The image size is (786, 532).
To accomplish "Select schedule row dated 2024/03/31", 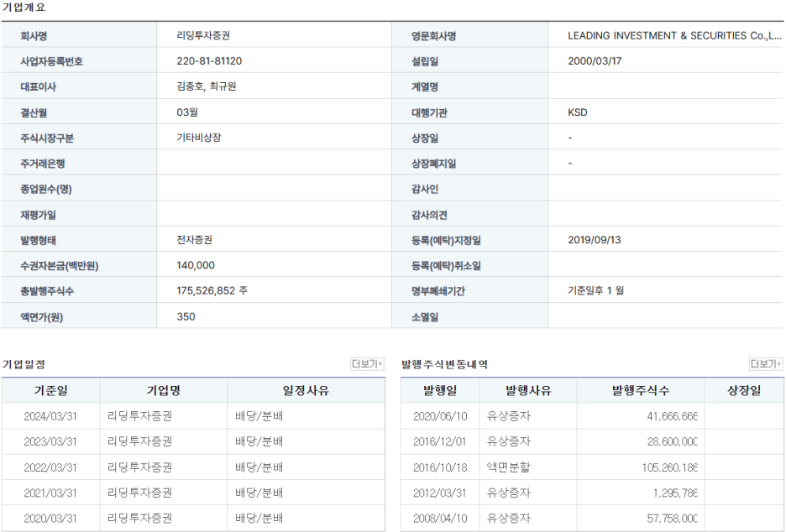I will click(x=193, y=416).
